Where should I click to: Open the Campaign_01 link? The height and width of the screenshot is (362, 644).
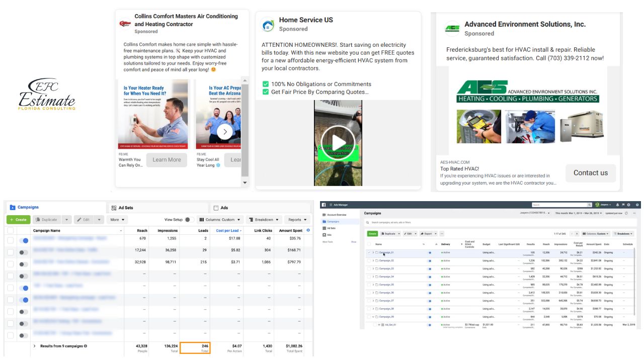(386, 252)
